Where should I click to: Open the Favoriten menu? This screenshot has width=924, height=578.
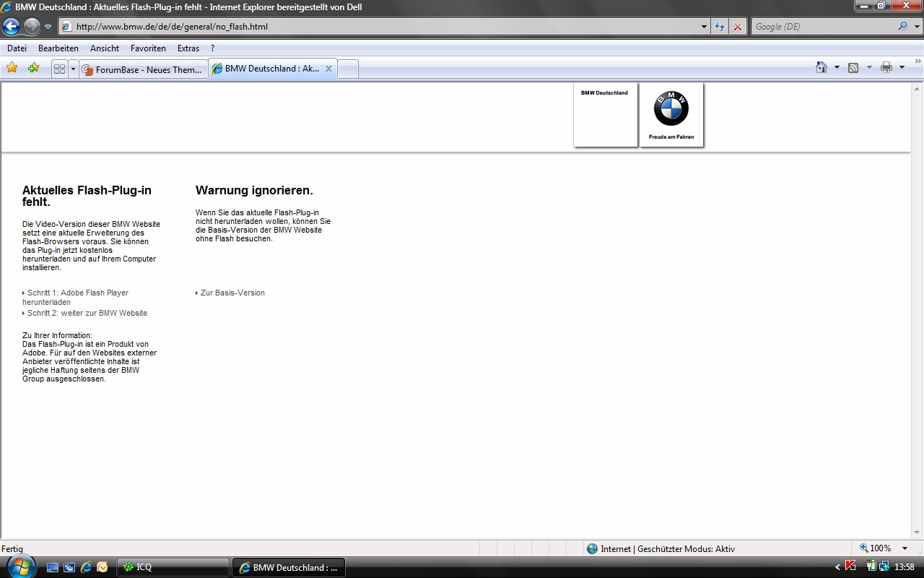click(148, 48)
